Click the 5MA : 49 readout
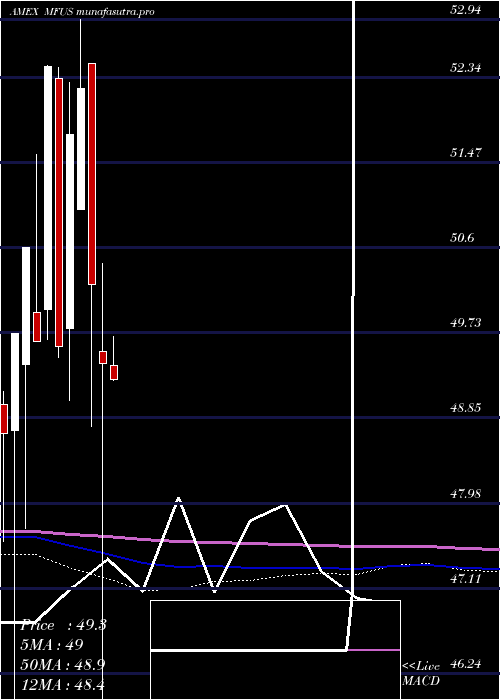500x700 pixels. coord(52,645)
